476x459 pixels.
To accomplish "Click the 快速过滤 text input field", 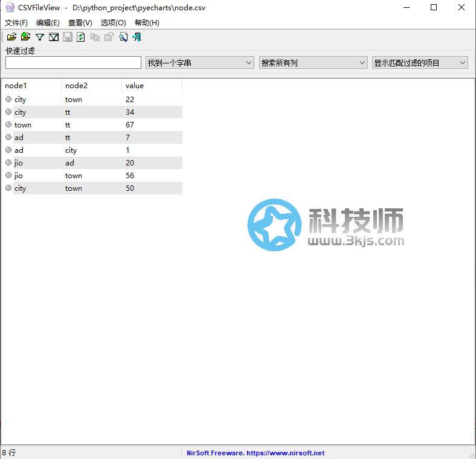I will click(73, 63).
